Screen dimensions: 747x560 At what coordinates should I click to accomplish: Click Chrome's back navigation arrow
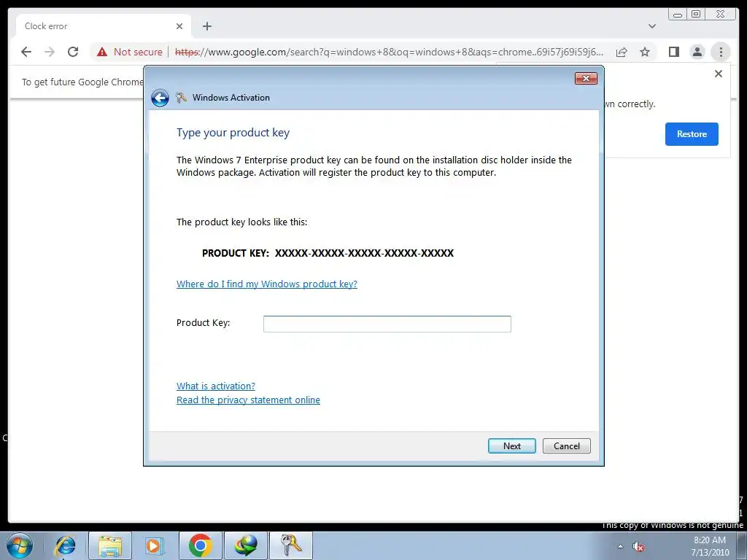pos(26,52)
